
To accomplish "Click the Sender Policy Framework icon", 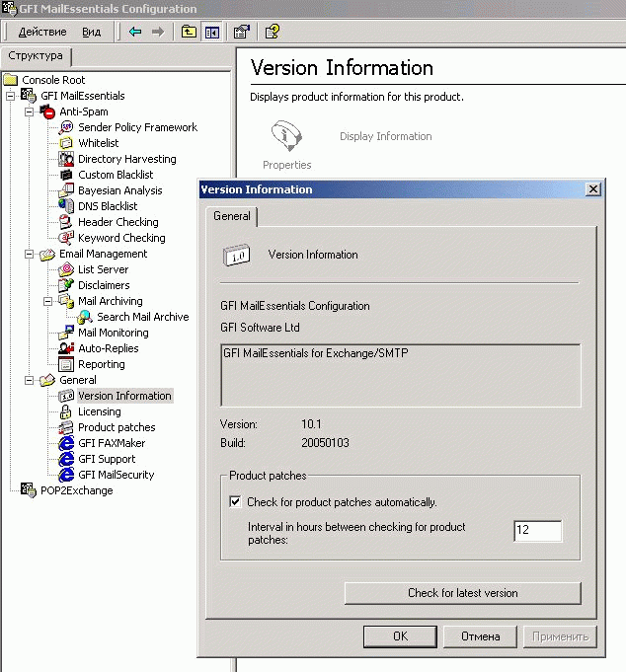I will click(66, 127).
